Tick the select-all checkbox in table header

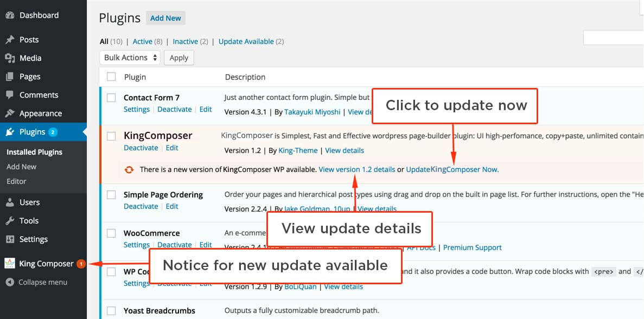pos(111,77)
